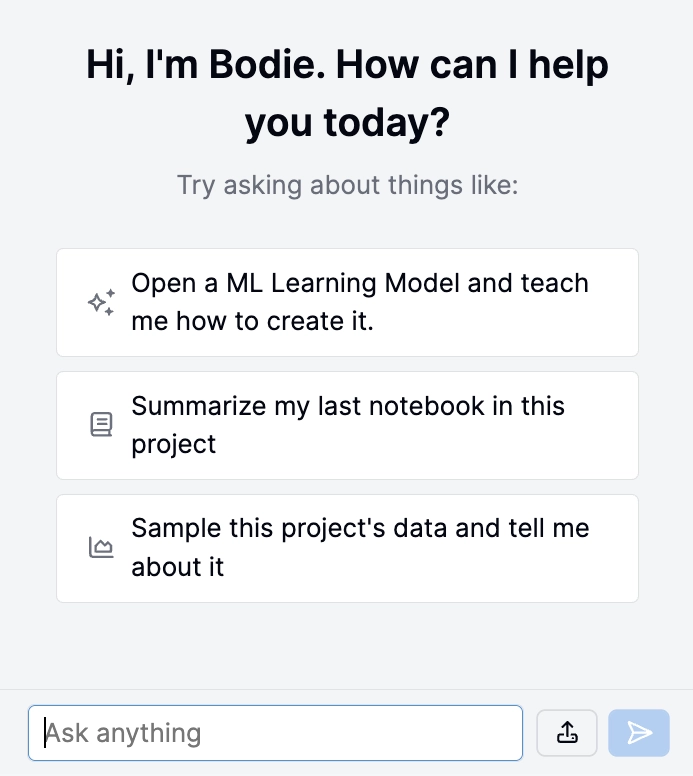The height and width of the screenshot is (776, 693).
Task: Click the notebook icon beside Summarize suggestion
Action: [101, 425]
